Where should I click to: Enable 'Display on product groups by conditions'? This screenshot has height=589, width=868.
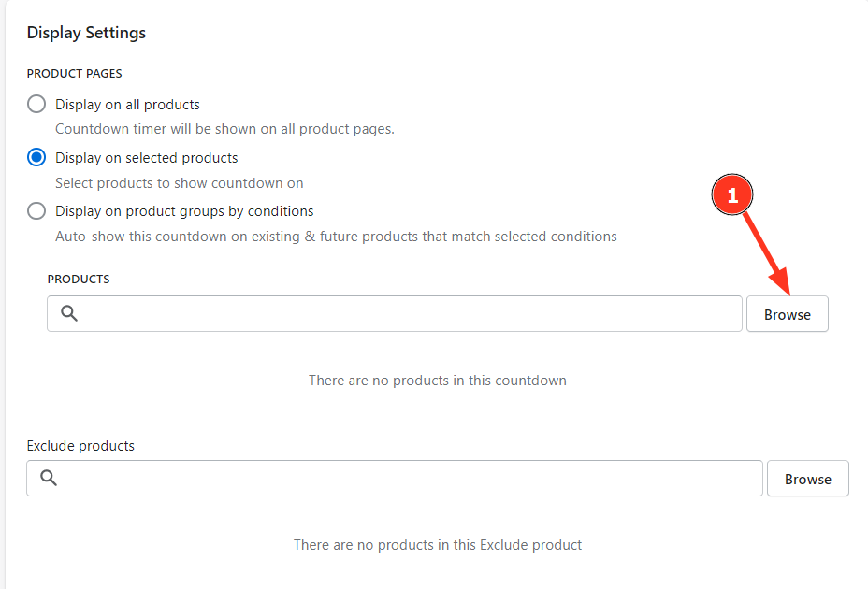[36, 210]
